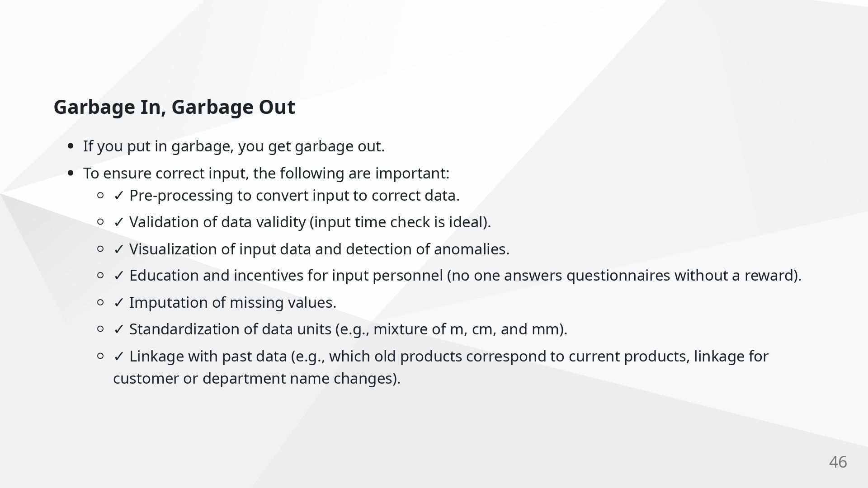Image resolution: width=868 pixels, height=488 pixels.
Task: Click the checkmark before Pre-processing
Action: pyautogui.click(x=119, y=196)
